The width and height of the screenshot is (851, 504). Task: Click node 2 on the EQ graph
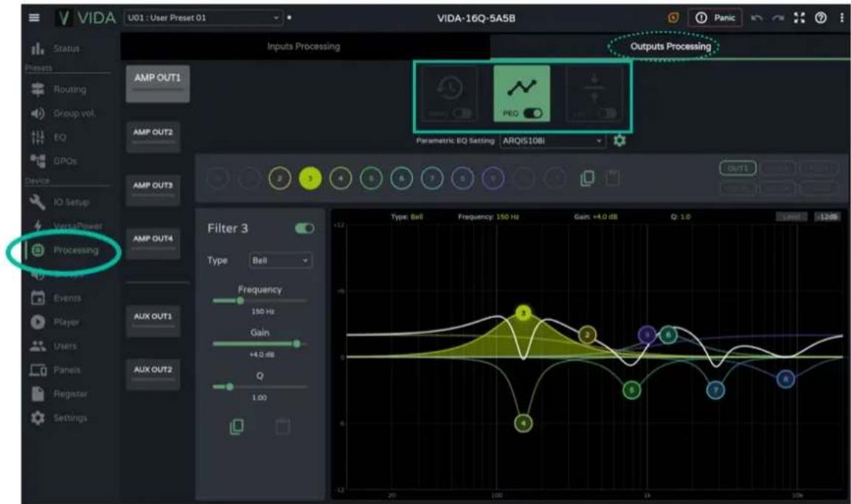point(587,335)
